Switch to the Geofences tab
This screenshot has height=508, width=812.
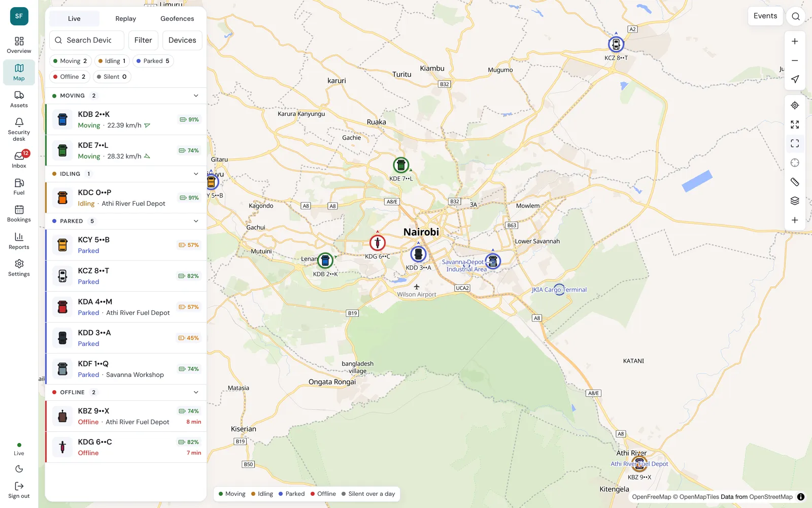point(177,19)
